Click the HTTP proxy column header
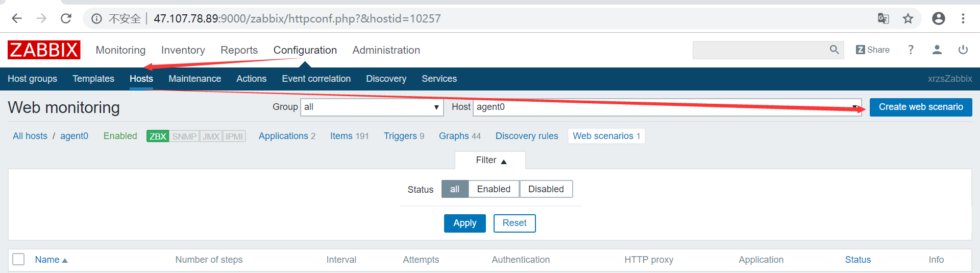The width and height of the screenshot is (980, 273). (649, 260)
